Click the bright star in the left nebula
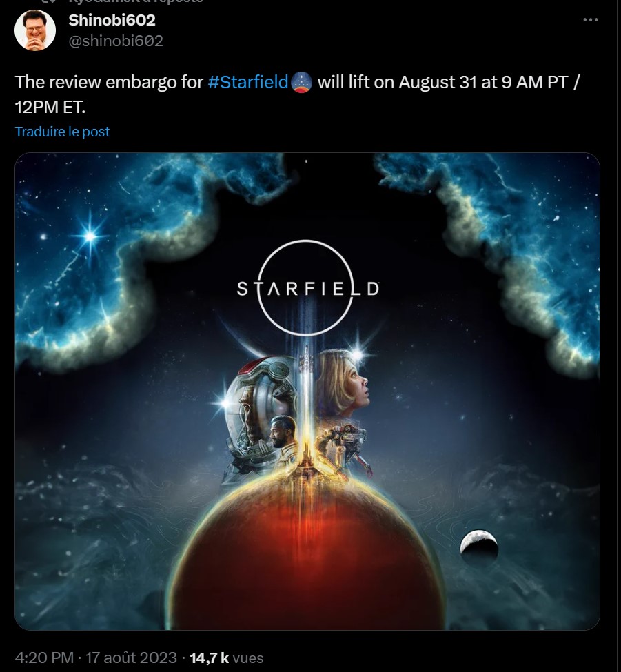The height and width of the screenshot is (672, 621). (90, 236)
